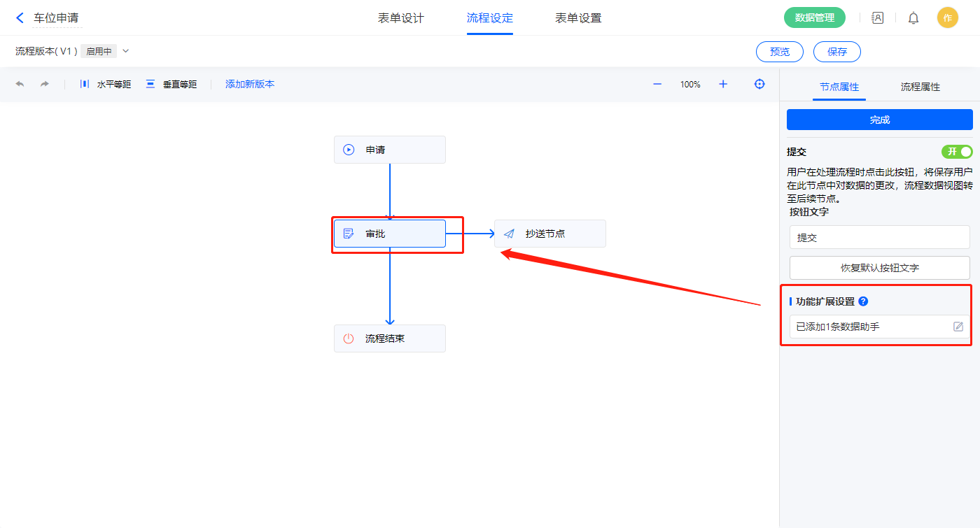Viewport: 980px width, 528px height.
Task: Toggle the 提交 switch off
Action: point(957,152)
